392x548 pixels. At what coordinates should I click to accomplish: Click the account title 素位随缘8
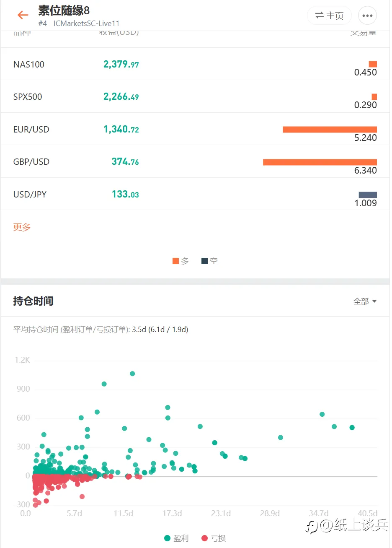(x=64, y=10)
